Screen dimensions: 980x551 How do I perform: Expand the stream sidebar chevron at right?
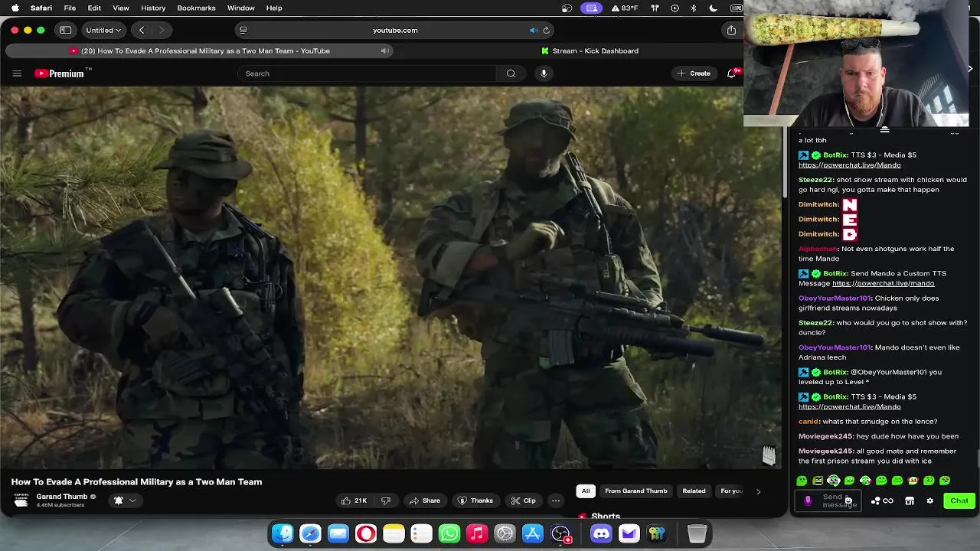(970, 69)
